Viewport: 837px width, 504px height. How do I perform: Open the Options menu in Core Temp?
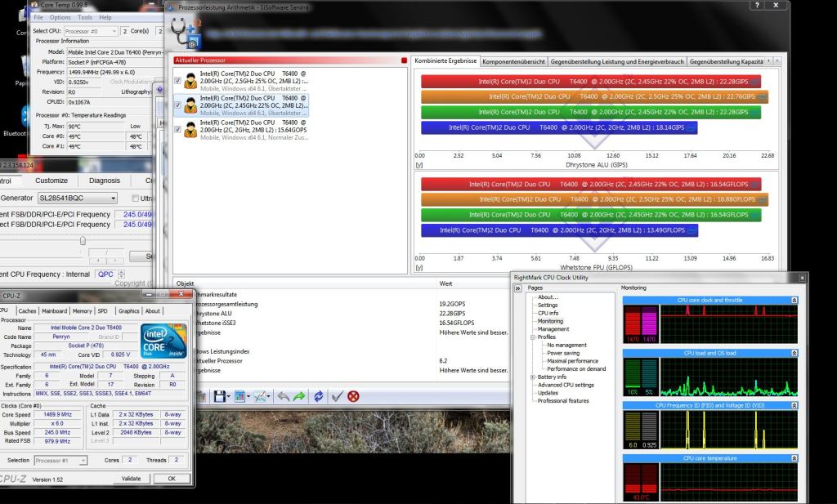(x=60, y=17)
